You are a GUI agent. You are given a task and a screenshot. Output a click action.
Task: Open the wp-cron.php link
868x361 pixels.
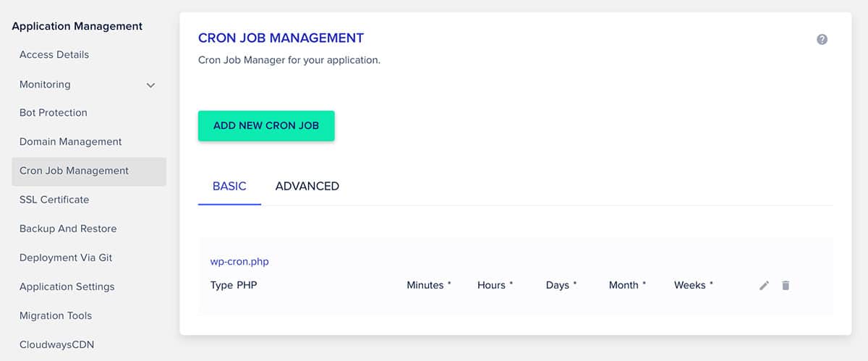[x=239, y=261]
